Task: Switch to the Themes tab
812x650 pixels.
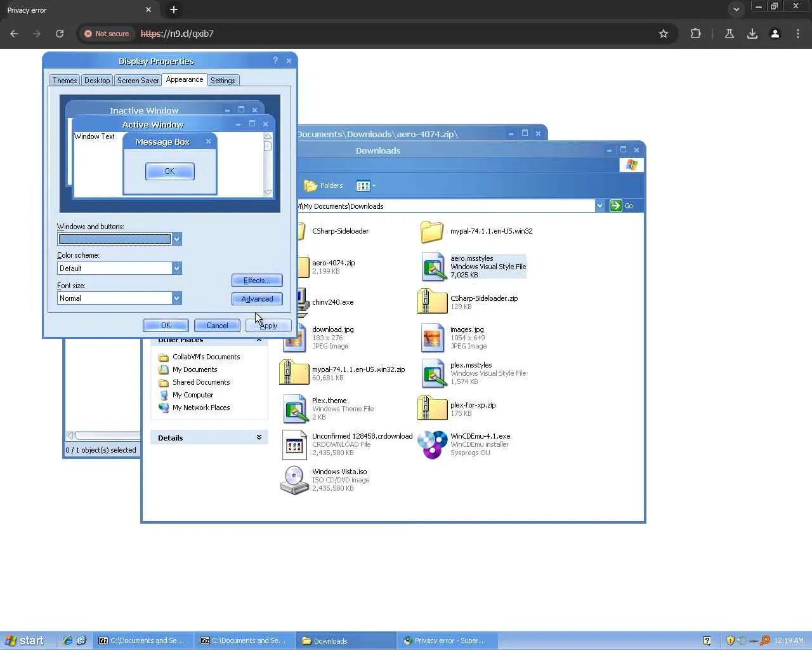Action: click(65, 81)
